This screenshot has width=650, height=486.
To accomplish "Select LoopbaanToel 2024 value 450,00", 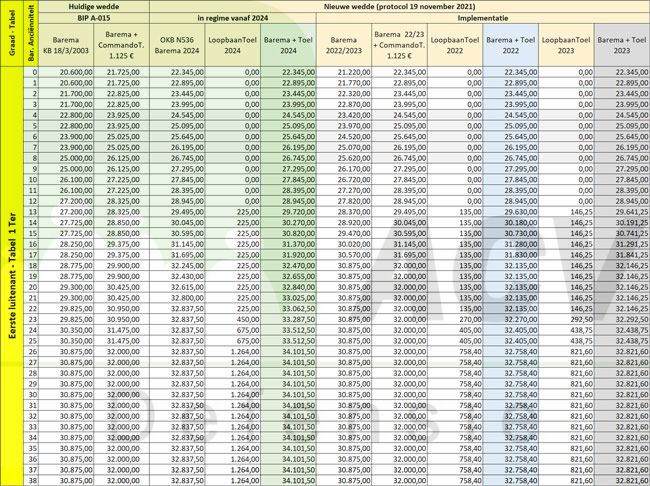I will click(248, 320).
